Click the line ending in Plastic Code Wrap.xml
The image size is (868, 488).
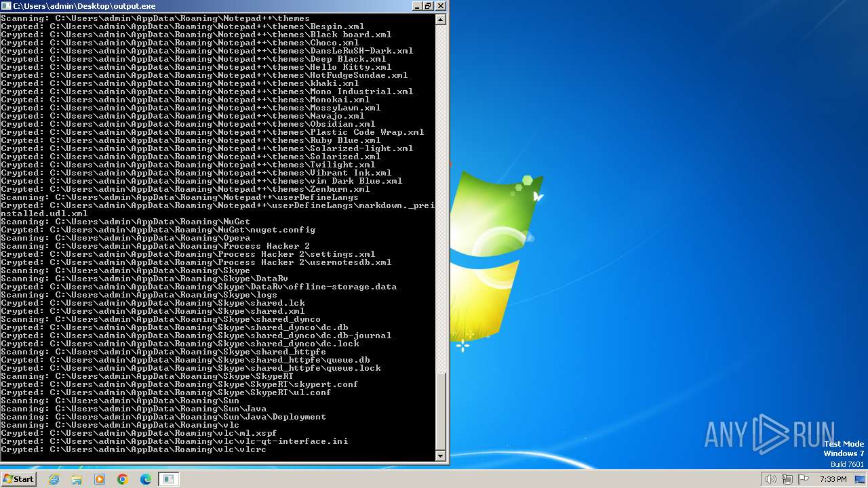(212, 132)
